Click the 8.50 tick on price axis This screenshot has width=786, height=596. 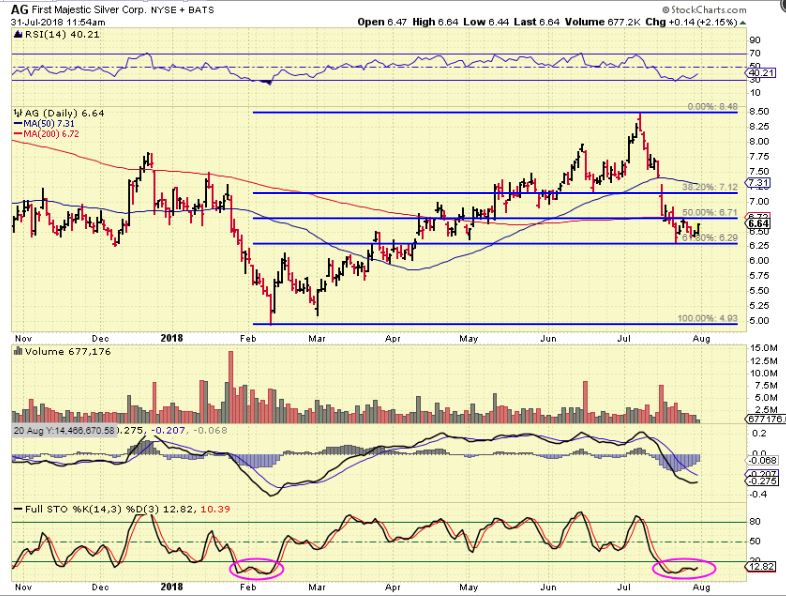760,112
